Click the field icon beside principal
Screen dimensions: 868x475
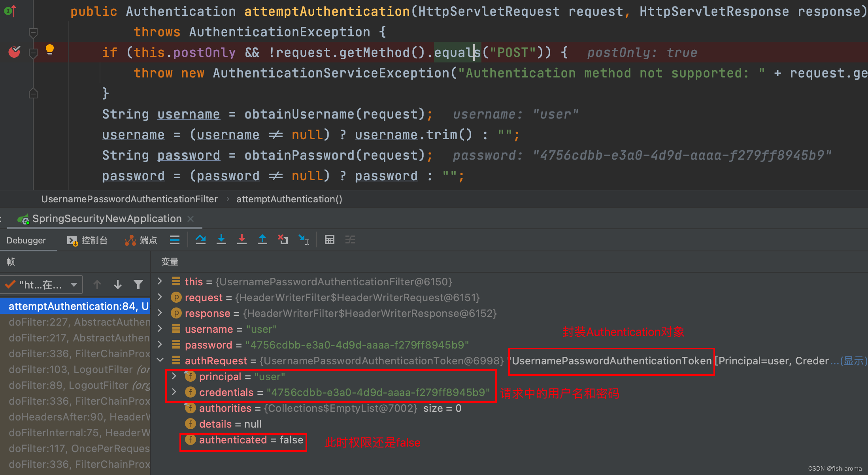tap(190, 376)
